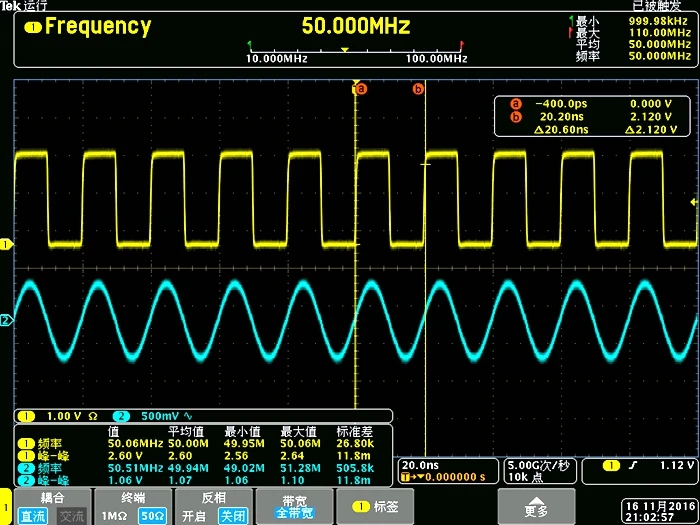700x525 pixels.
Task: Open the bandwidth (带宽) menu
Action: point(295,507)
